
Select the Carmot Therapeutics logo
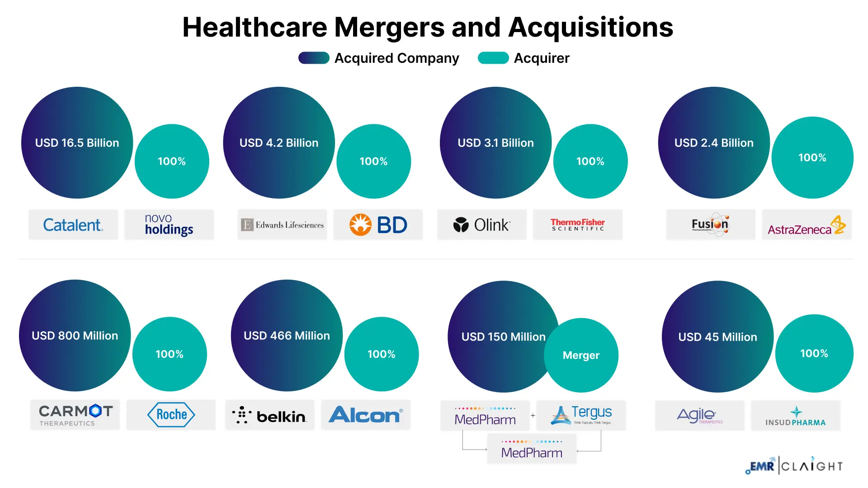click(75, 414)
